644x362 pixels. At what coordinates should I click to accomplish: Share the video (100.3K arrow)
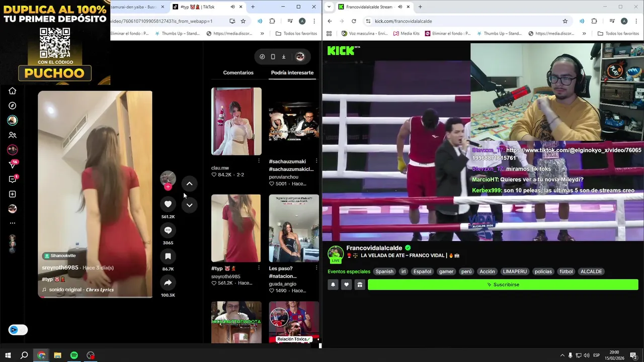[x=168, y=283]
